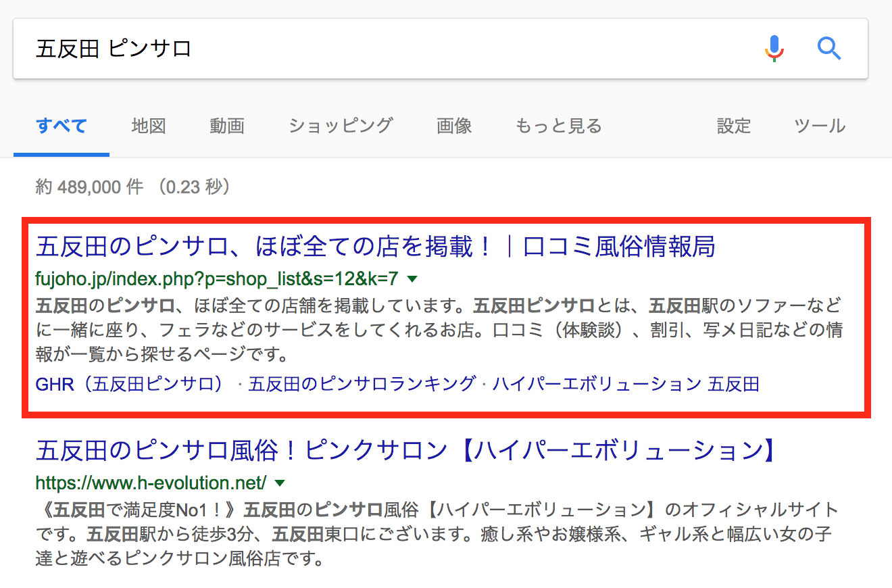Open the もっと見る menu

[558, 126]
